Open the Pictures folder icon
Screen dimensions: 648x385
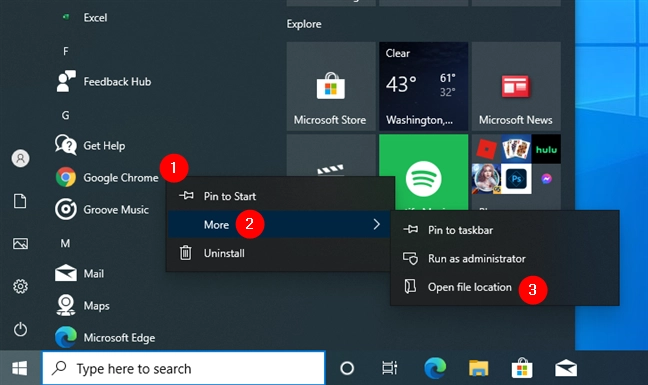[20, 244]
